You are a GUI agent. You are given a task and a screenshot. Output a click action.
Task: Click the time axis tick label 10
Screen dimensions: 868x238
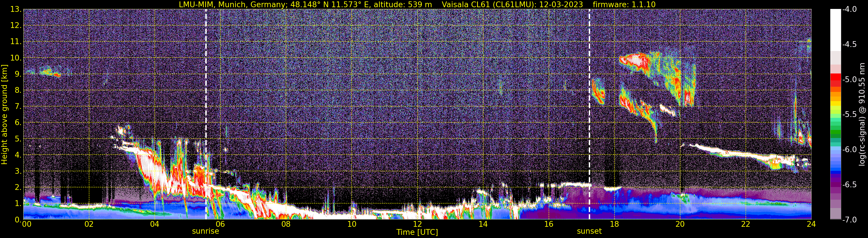click(x=352, y=224)
